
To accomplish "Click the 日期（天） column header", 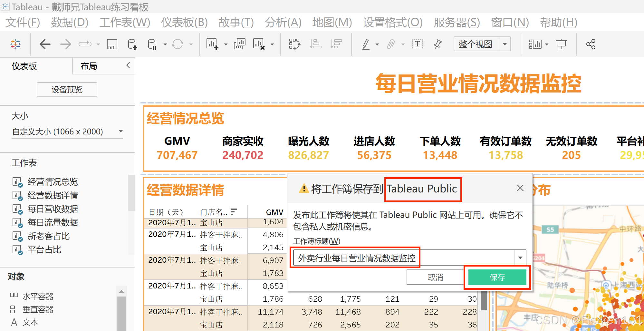I will pos(166,212).
